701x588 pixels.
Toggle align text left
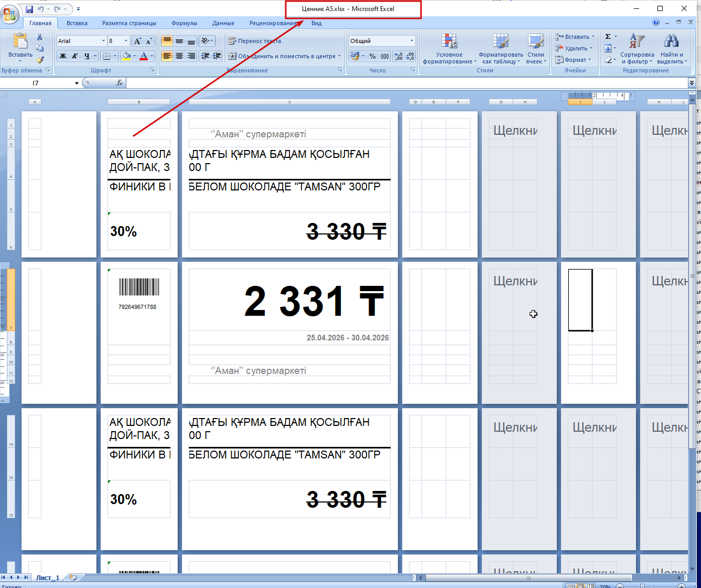click(x=167, y=56)
